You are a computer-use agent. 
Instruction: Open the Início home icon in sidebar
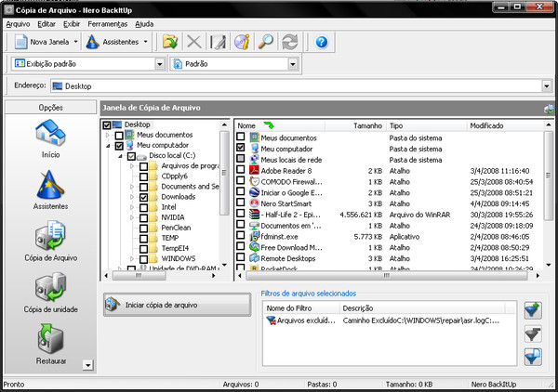pos(50,133)
